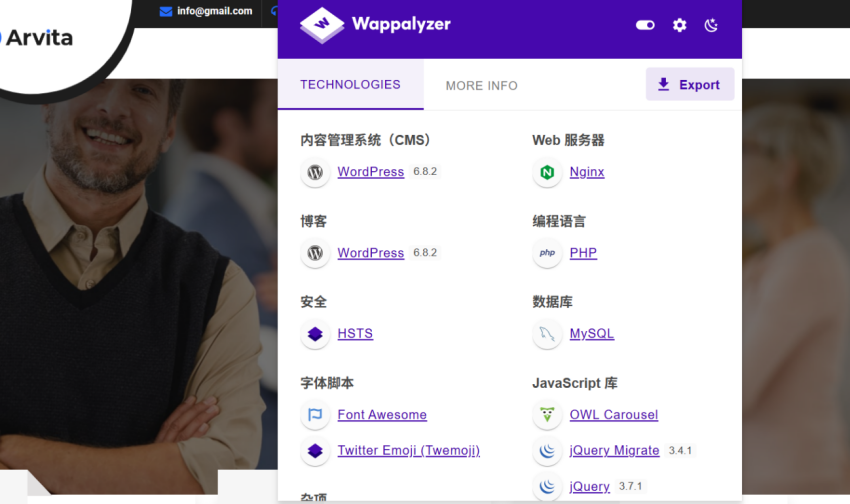Click the 编程语言 category heading

point(559,221)
